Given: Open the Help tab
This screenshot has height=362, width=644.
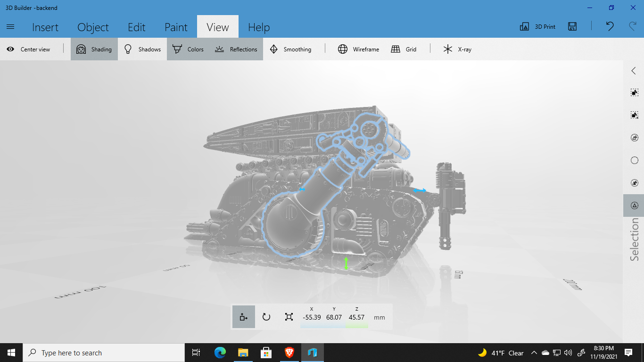Looking at the screenshot, I should [259, 27].
